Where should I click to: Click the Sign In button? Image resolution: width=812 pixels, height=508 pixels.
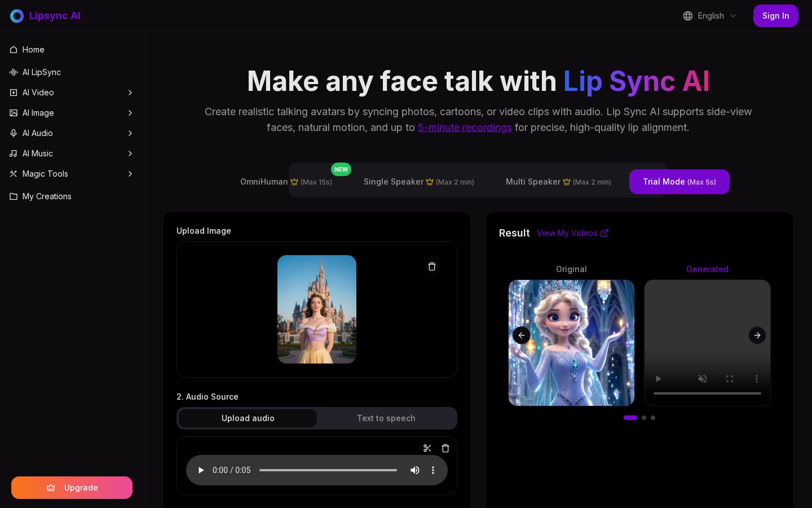(775, 16)
